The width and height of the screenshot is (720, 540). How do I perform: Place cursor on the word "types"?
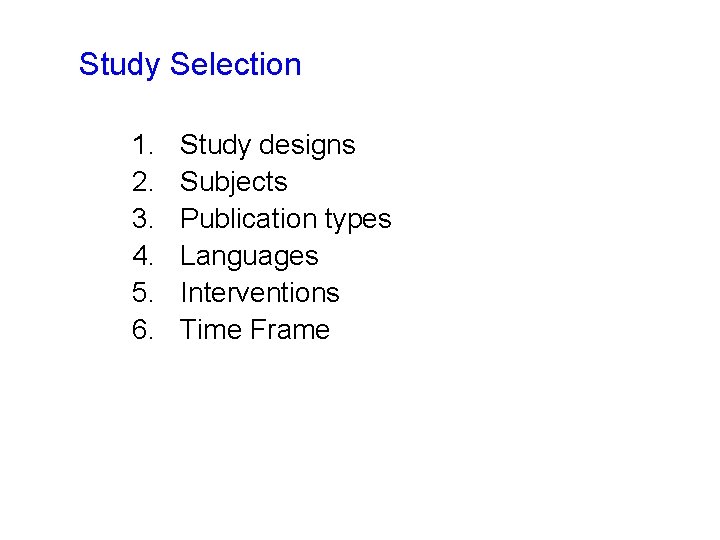(x=358, y=220)
